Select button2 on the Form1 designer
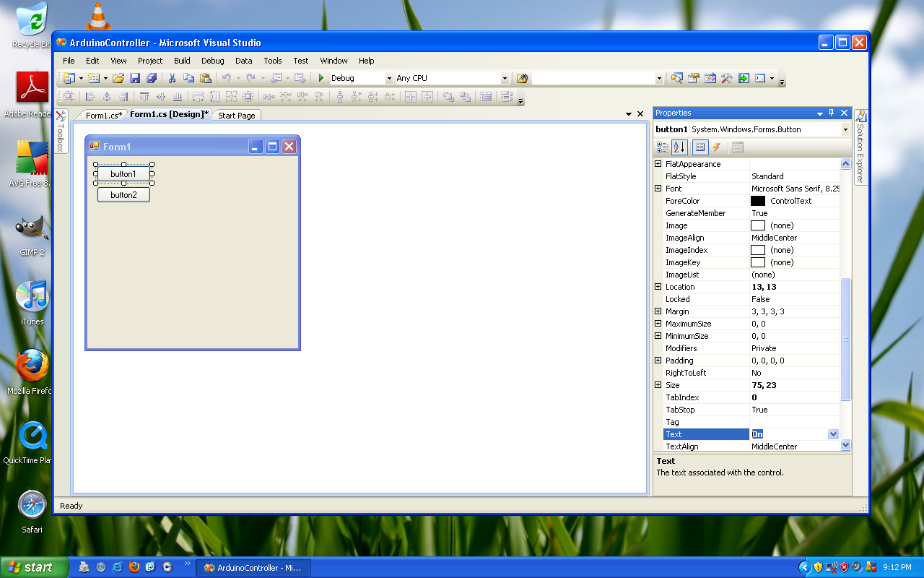 [x=123, y=195]
